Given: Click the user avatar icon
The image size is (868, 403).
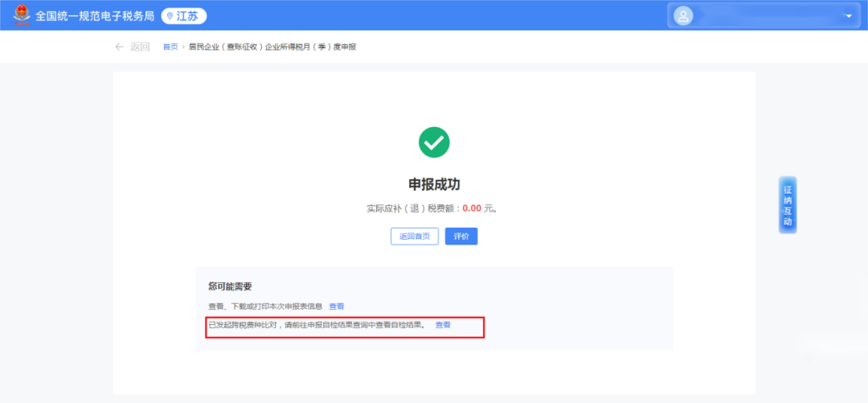Looking at the screenshot, I should 683,16.
